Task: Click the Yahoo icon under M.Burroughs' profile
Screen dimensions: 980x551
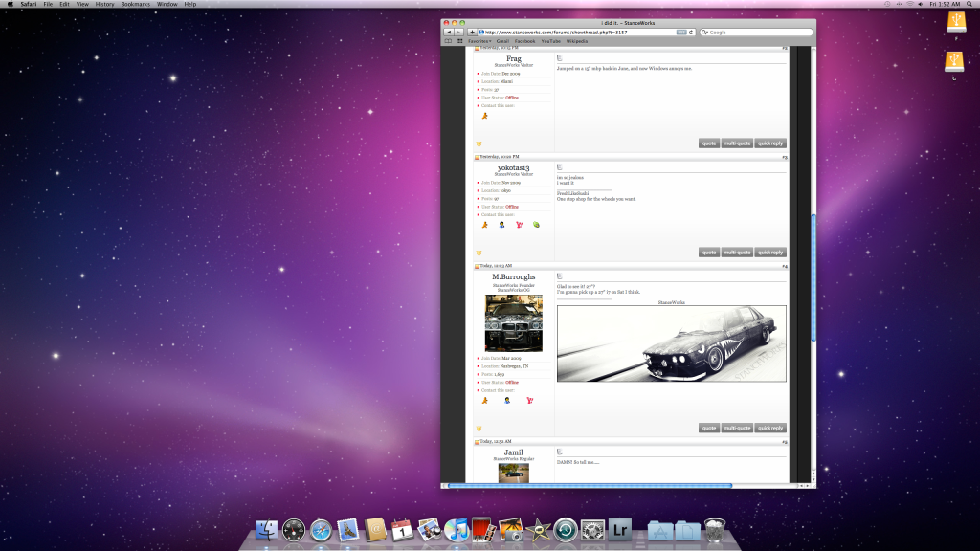Action: click(x=529, y=401)
